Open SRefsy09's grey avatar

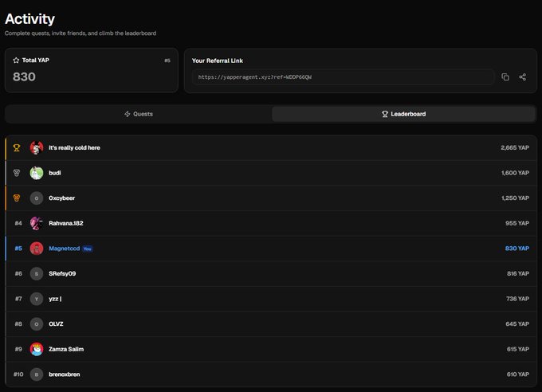pyautogui.click(x=37, y=273)
